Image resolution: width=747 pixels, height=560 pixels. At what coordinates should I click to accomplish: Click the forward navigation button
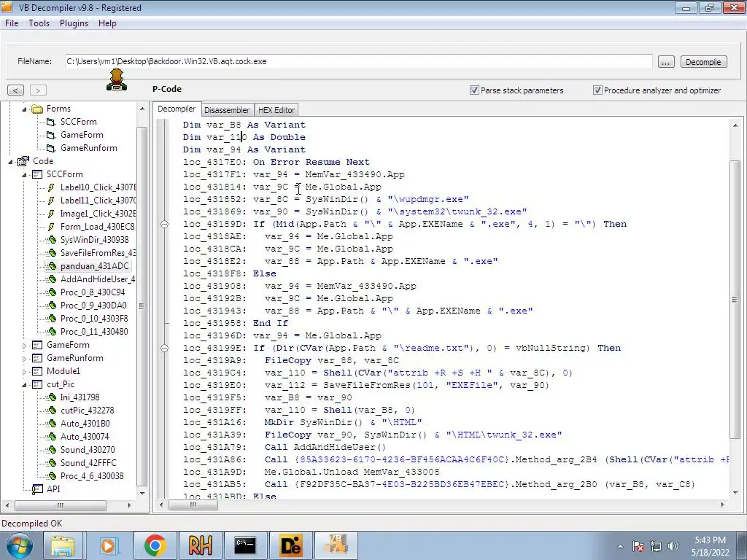tap(38, 90)
